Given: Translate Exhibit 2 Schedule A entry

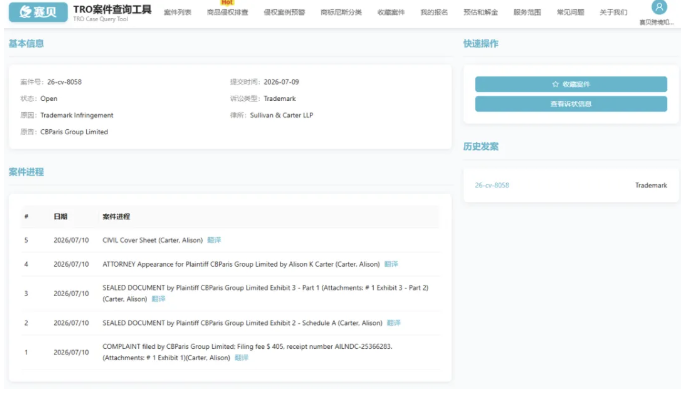Looking at the screenshot, I should coord(394,323).
